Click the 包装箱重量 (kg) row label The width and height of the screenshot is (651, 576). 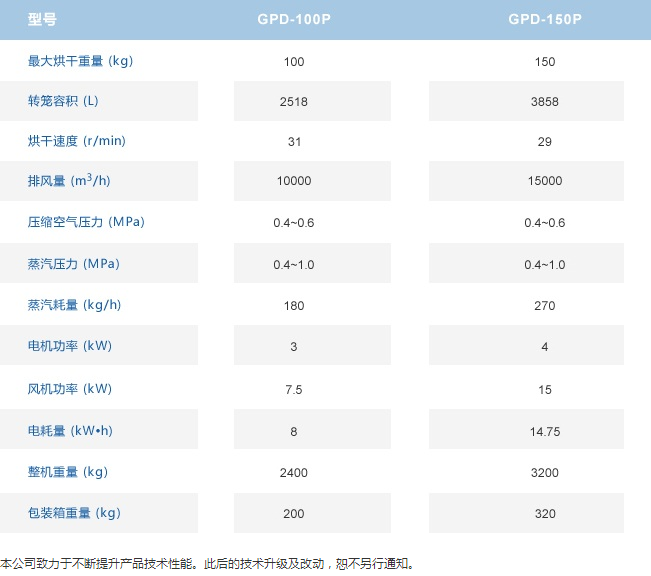pyautogui.click(x=74, y=513)
